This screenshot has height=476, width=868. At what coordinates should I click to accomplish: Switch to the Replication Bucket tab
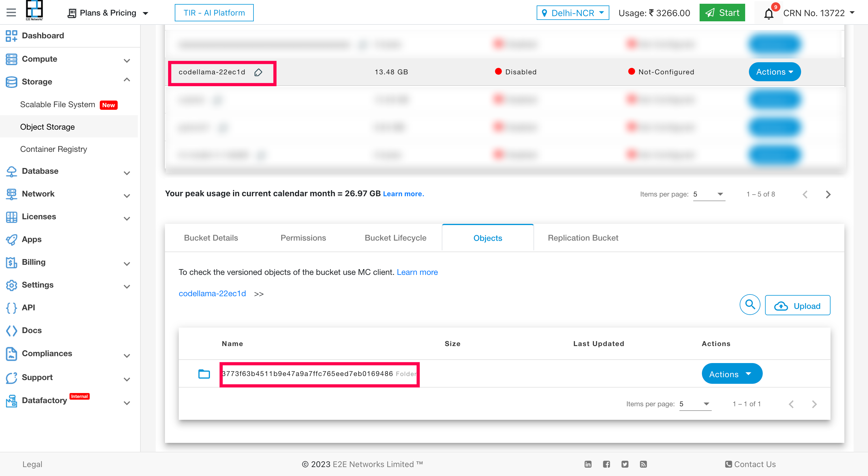[x=583, y=238]
